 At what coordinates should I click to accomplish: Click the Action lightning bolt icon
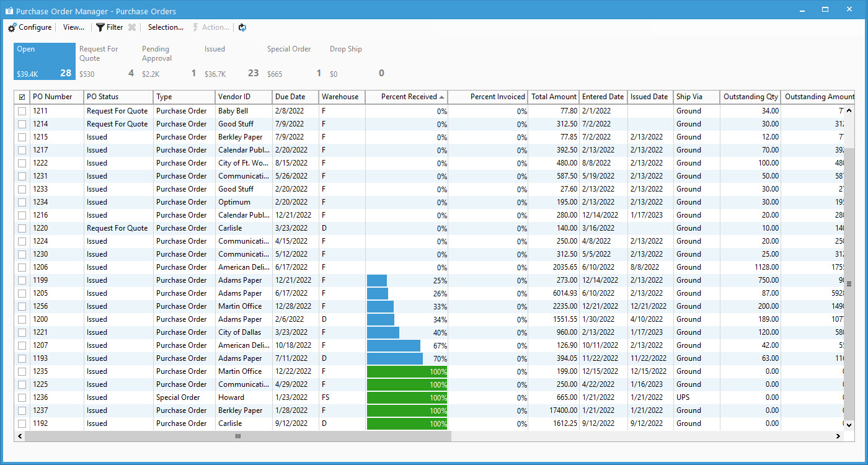click(195, 27)
